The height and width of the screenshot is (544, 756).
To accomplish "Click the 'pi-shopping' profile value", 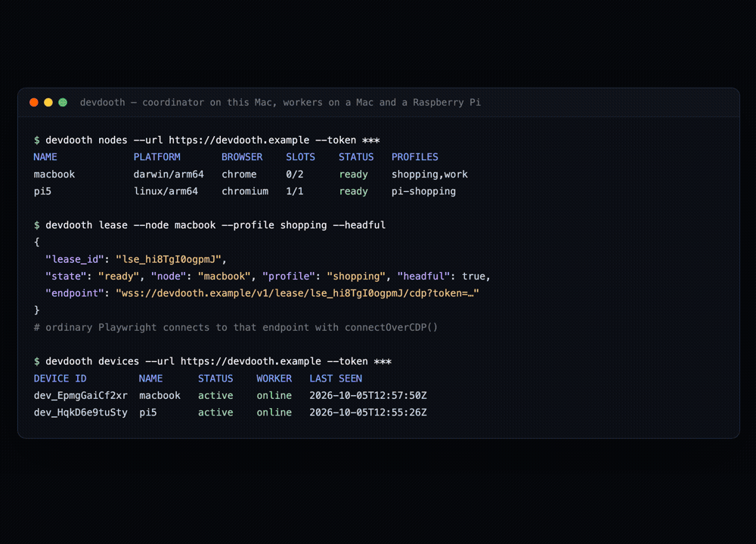I will point(423,191).
